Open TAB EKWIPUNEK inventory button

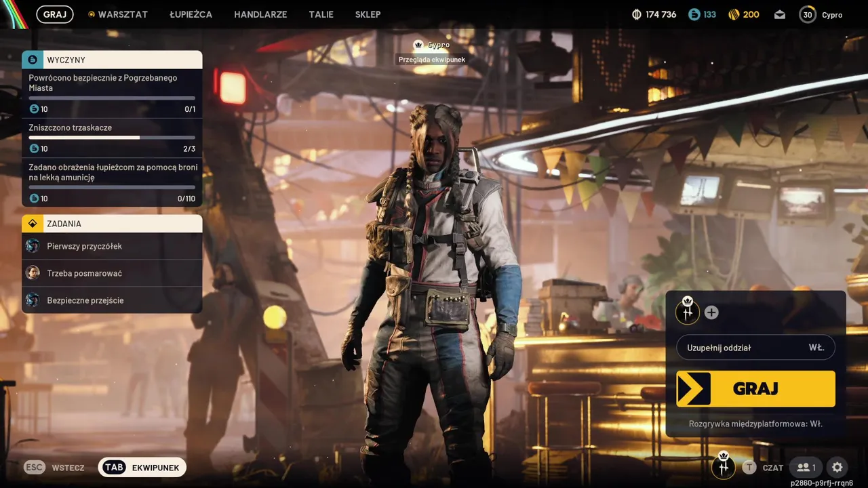coord(142,468)
